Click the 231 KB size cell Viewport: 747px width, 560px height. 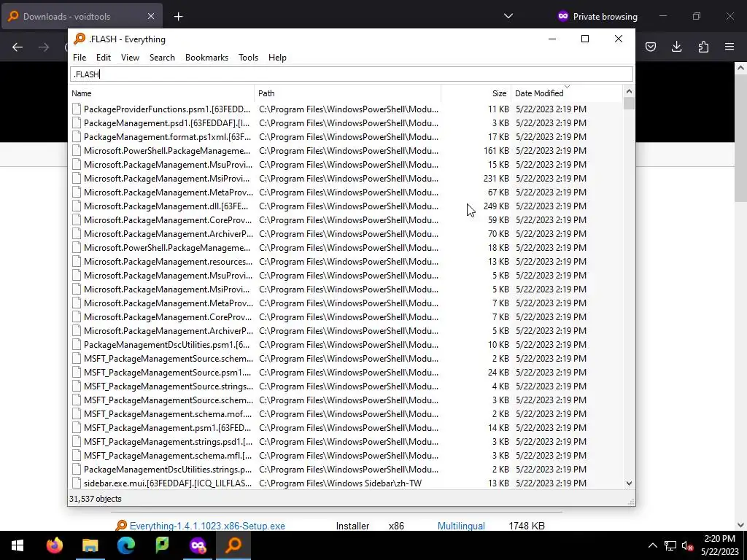tap(496, 179)
